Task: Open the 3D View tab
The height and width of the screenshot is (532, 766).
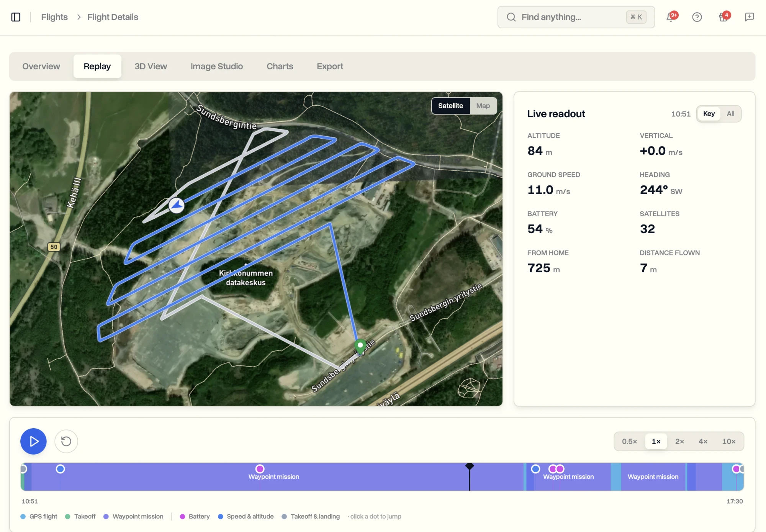Action: tap(151, 66)
